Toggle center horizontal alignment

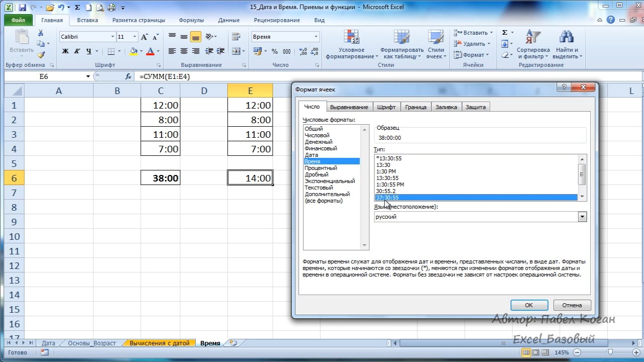coord(184,51)
